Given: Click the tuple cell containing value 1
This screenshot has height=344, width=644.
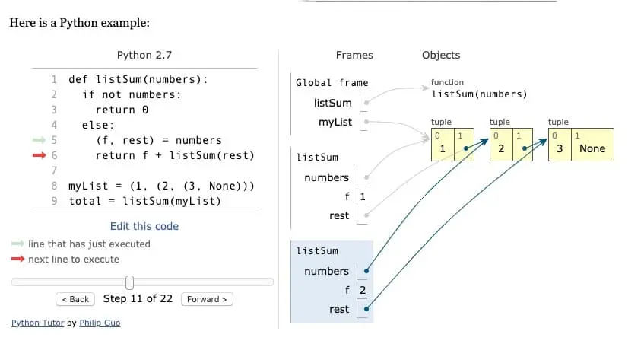Looking at the screenshot, I should click(443, 145).
